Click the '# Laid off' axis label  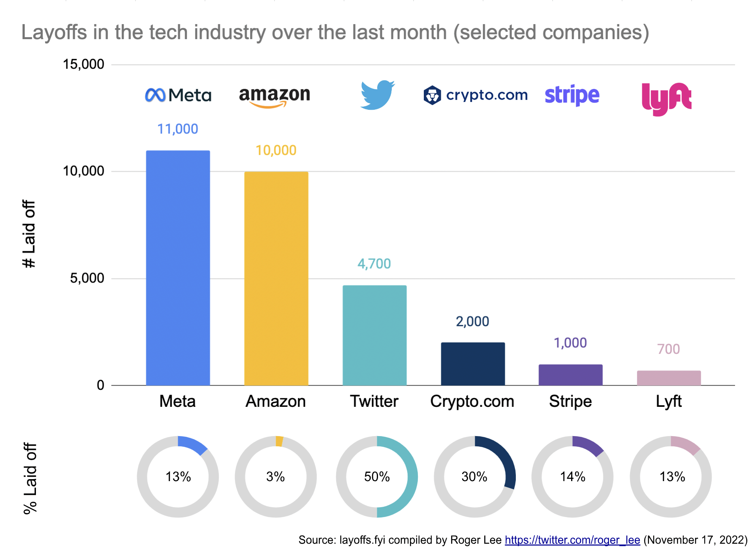point(29,234)
